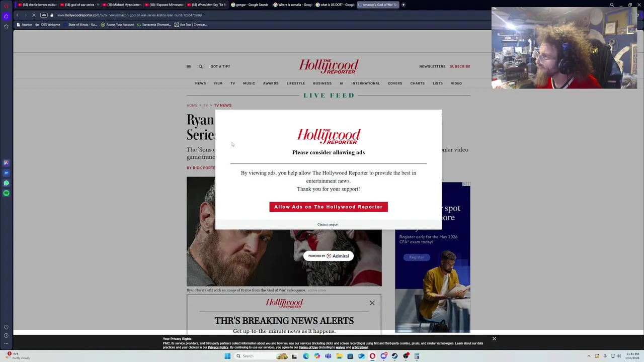Switch to 'When Men Say Be' tab
The width and height of the screenshot is (644, 362).
pyautogui.click(x=207, y=5)
